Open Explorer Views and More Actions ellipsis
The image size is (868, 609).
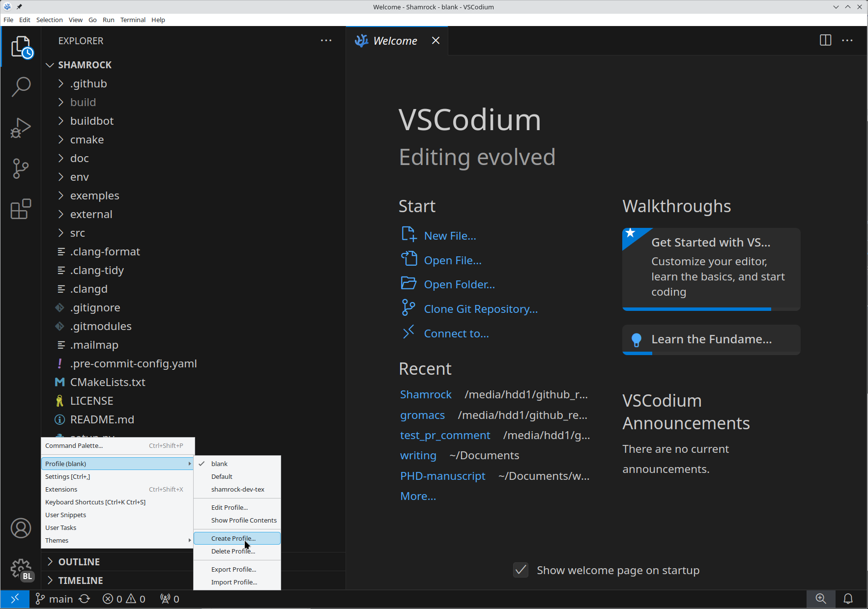tap(326, 40)
